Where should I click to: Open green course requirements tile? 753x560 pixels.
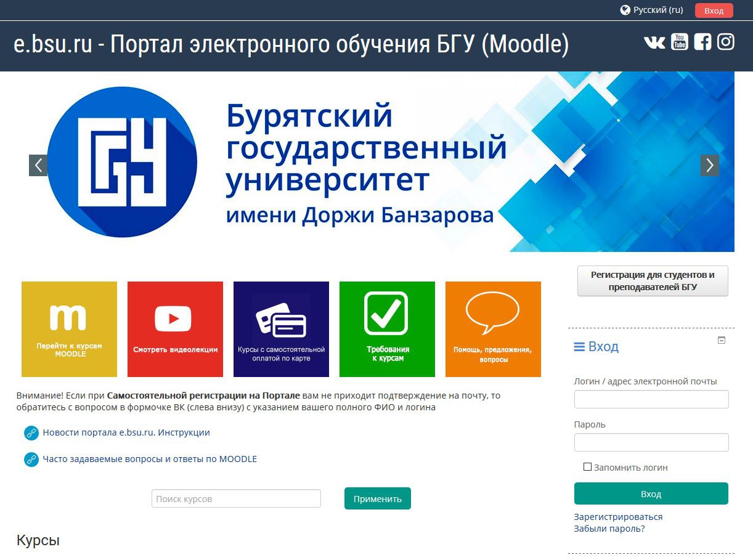click(387, 329)
